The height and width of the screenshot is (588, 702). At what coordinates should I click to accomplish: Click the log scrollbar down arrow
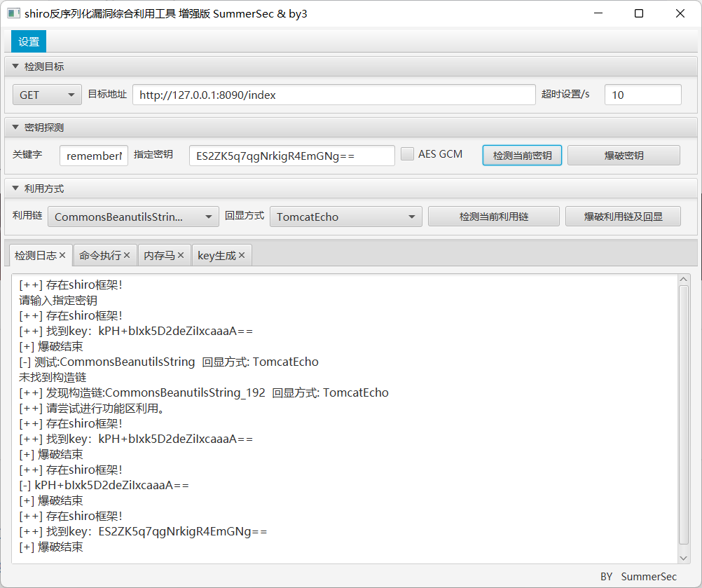pos(683,558)
